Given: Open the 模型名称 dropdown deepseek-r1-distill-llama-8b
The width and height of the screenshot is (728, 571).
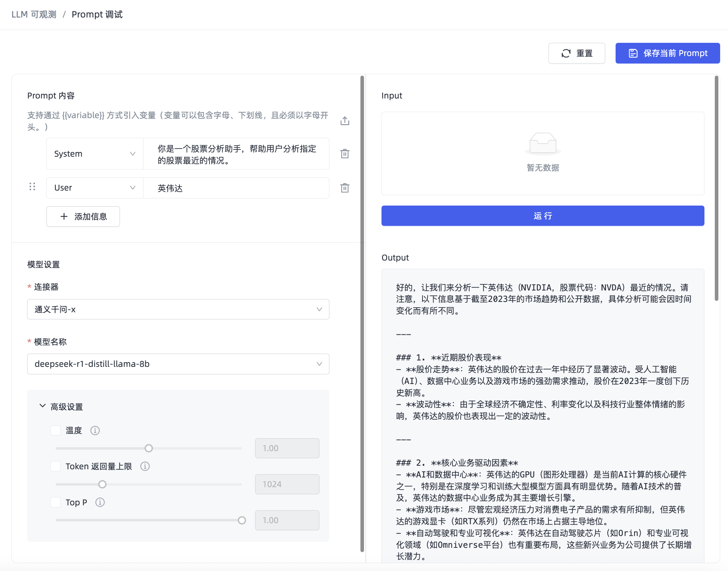Looking at the screenshot, I should pos(178,364).
